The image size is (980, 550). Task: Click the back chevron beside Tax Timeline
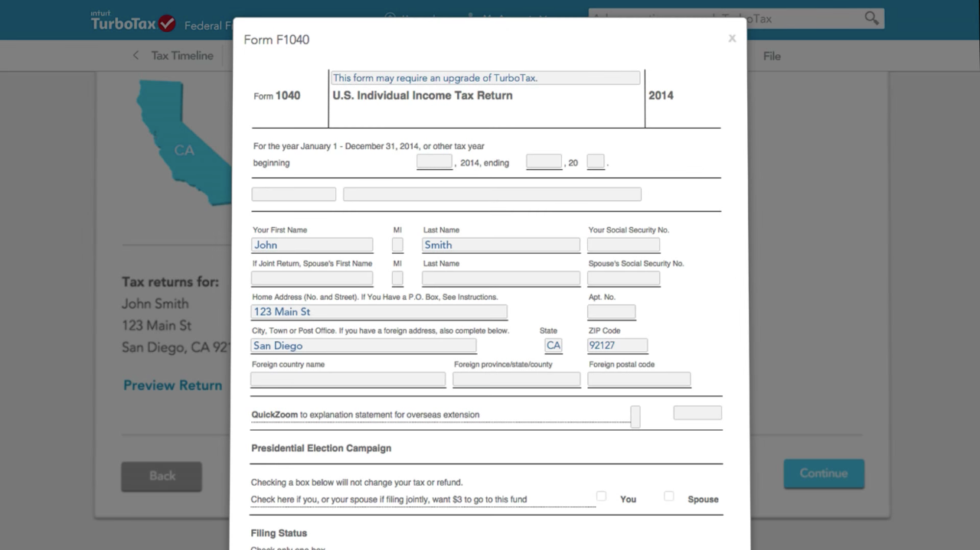coord(136,55)
